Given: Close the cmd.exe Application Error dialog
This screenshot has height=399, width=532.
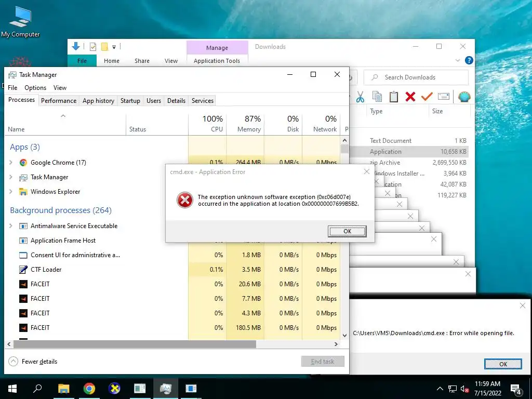Looking at the screenshot, I should point(367,171).
